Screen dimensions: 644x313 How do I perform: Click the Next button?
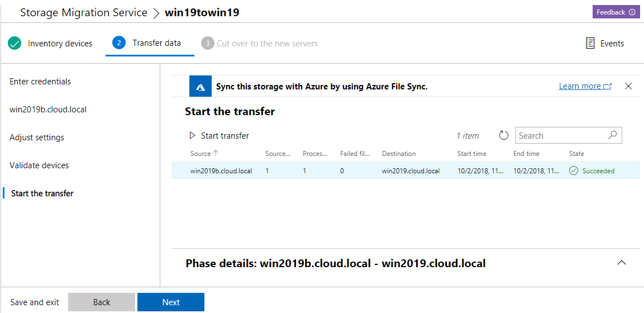pyautogui.click(x=171, y=302)
